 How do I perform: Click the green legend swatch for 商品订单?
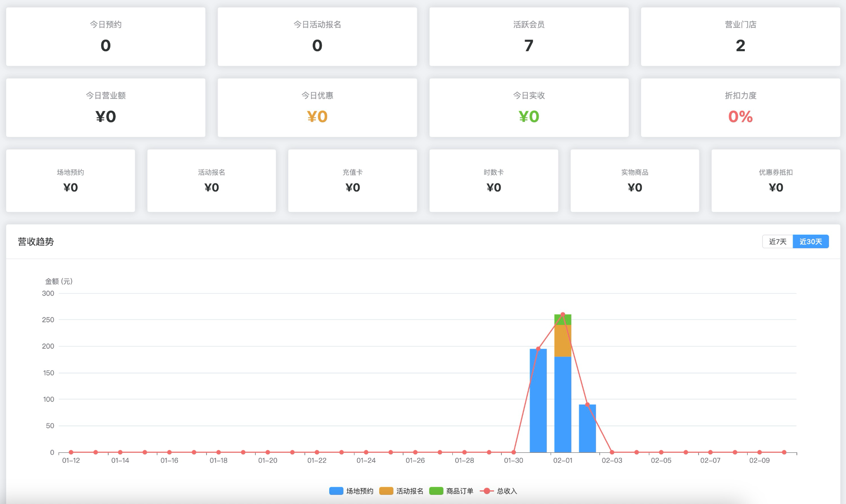[436, 491]
